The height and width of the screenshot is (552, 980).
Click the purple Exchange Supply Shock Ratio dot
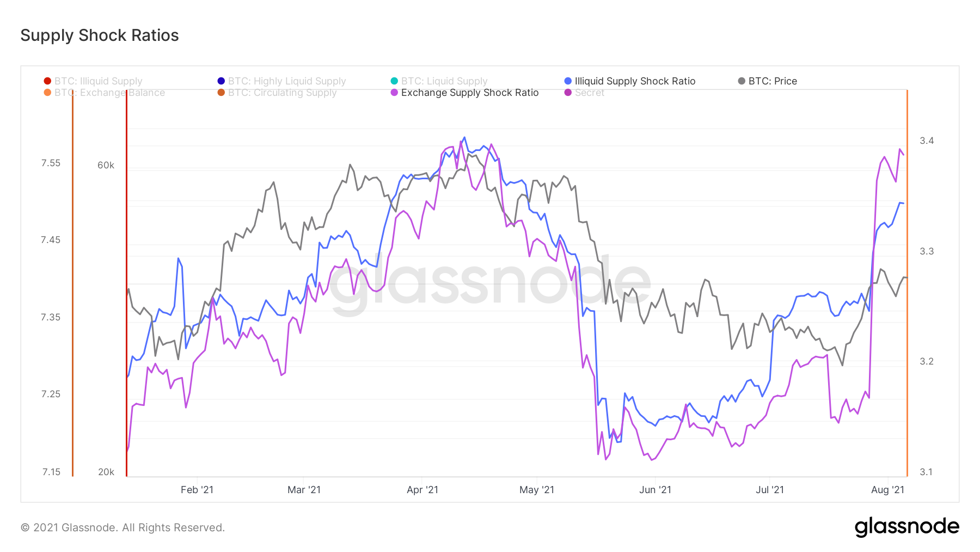(x=394, y=93)
